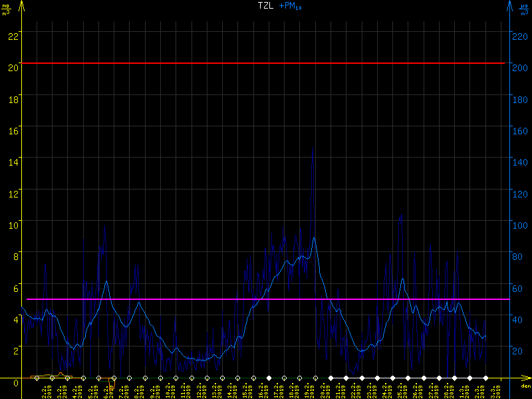532x399 pixels.
Task: Click the TZL station title
Action: pyautogui.click(x=265, y=5)
